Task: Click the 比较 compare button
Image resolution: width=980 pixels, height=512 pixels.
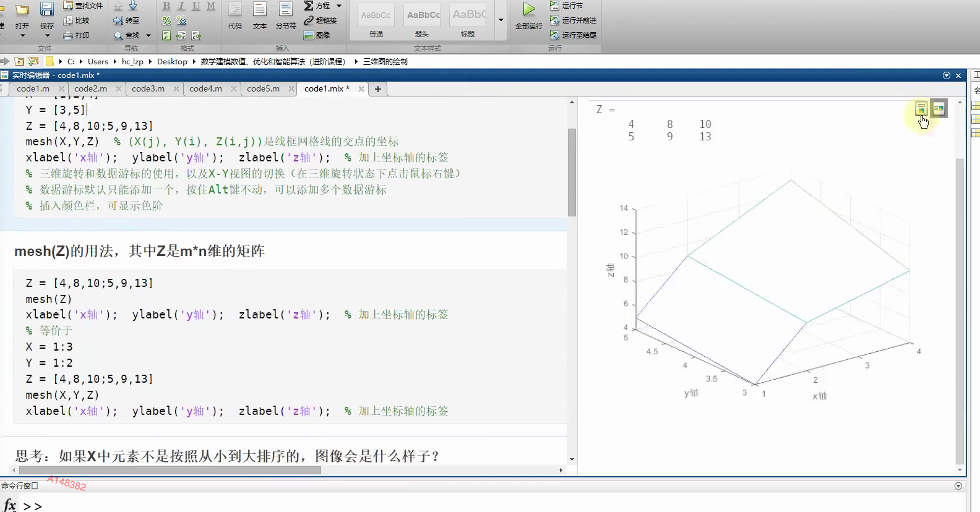Action: coord(77,20)
